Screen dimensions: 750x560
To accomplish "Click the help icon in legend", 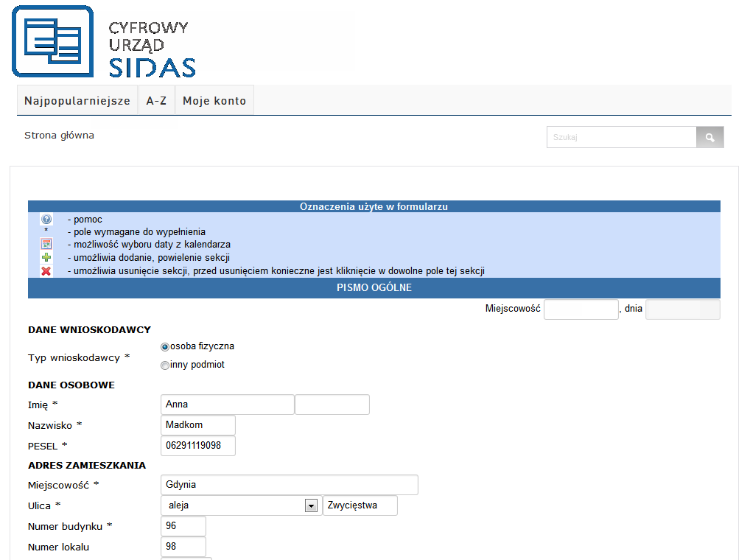I will pos(46,220).
